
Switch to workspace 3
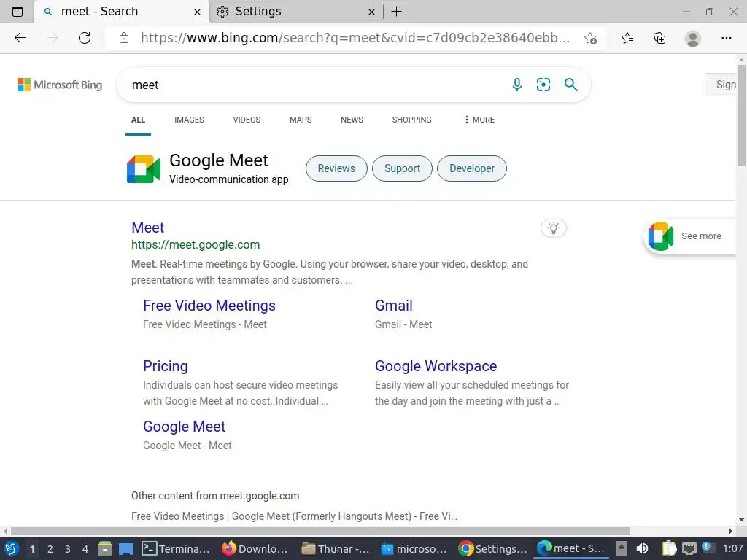(x=68, y=549)
